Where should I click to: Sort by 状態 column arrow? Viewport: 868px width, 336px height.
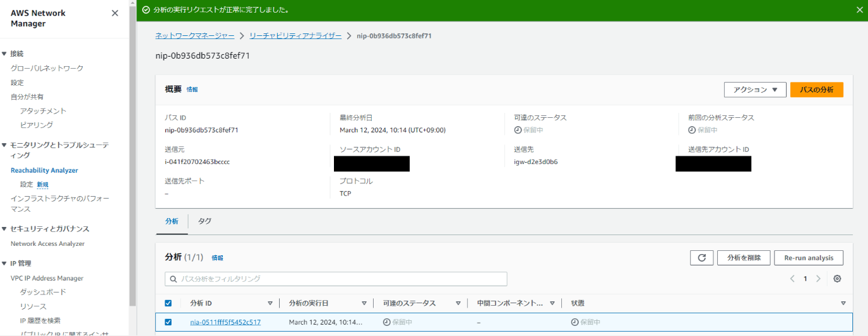[843, 303]
